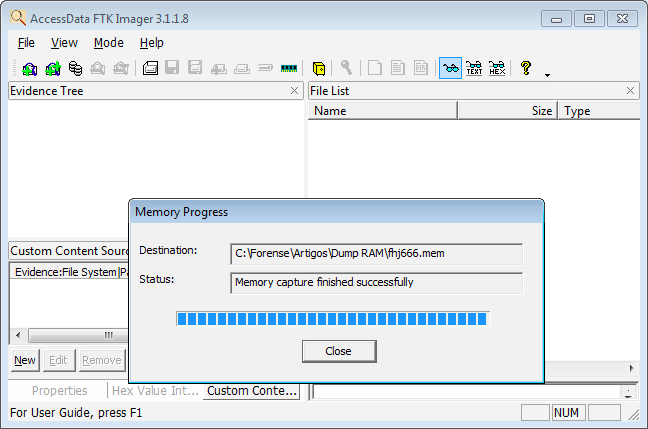Screen dimensions: 648x429
Task: Open Image Mounting from the toolbar
Action: pyautogui.click(x=75, y=68)
